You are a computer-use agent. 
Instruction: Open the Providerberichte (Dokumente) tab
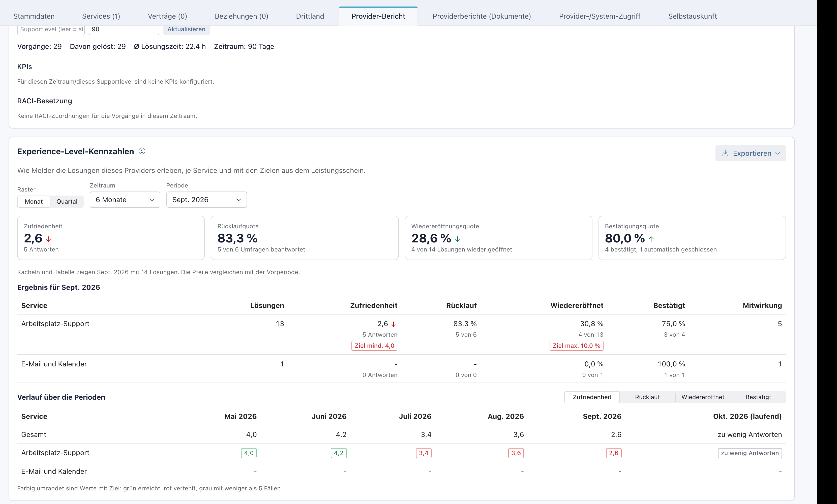pyautogui.click(x=482, y=16)
